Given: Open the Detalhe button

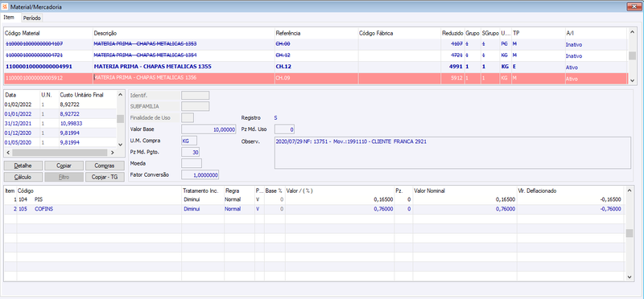Looking at the screenshot, I should (x=23, y=166).
